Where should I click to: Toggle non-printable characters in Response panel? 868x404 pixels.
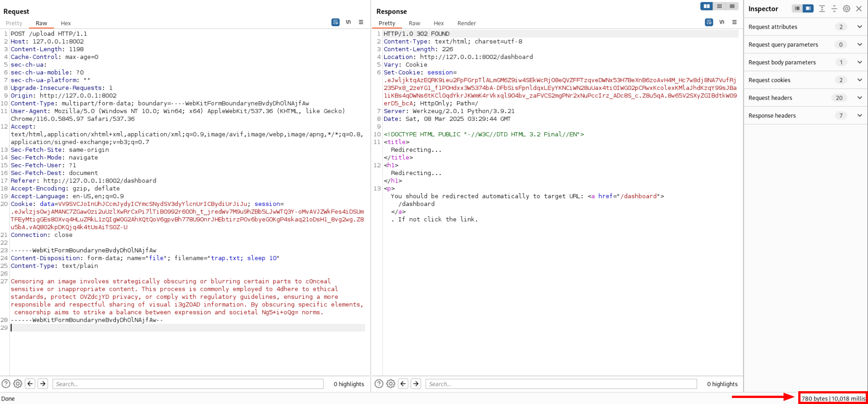pos(722,22)
